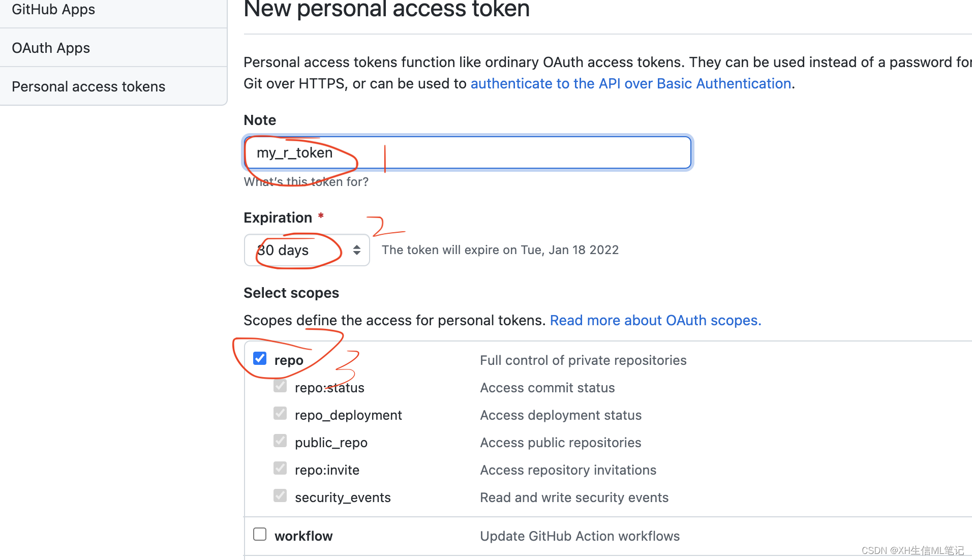
Task: Open the Basic Authentication API link
Action: coord(631,83)
